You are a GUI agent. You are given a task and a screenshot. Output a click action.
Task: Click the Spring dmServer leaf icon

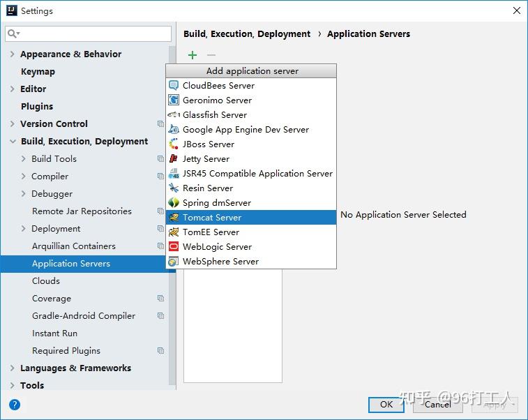(x=174, y=203)
